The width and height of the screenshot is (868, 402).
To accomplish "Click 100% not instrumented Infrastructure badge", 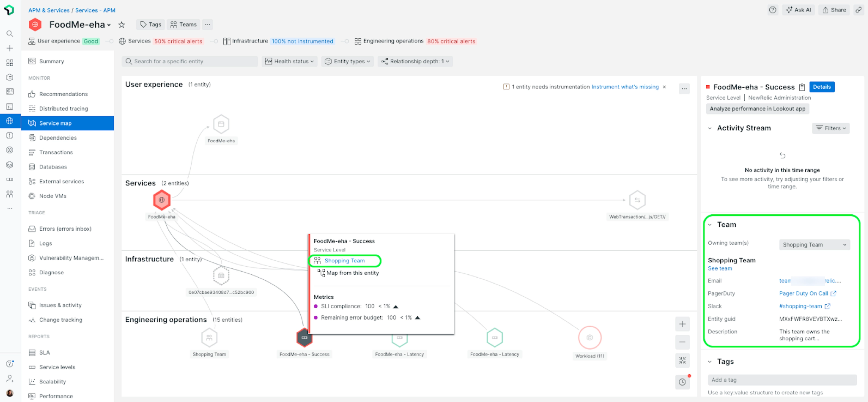I will (x=302, y=41).
